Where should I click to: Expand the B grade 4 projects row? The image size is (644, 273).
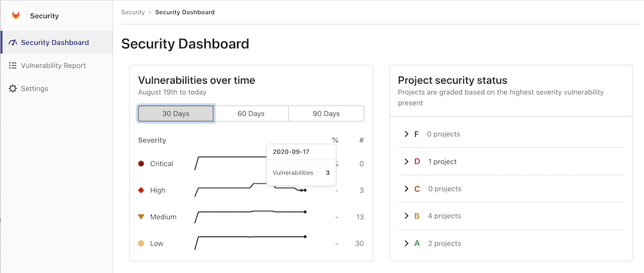pos(406,216)
